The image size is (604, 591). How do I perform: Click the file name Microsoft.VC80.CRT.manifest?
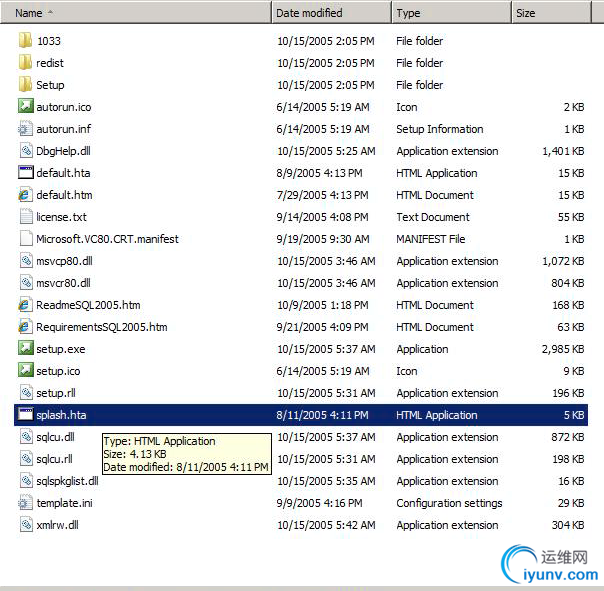(x=107, y=239)
